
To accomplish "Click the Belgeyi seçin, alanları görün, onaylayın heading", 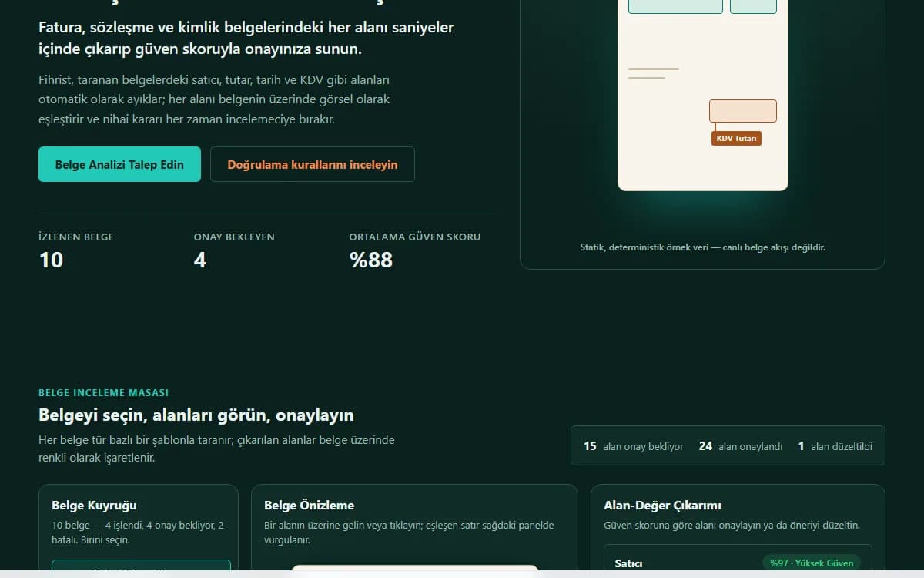I will coord(196,415).
